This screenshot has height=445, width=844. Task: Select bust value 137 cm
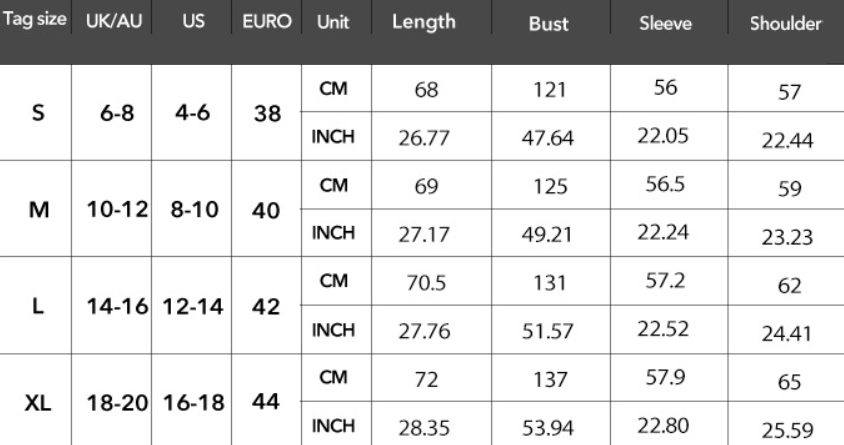pyautogui.click(x=550, y=379)
